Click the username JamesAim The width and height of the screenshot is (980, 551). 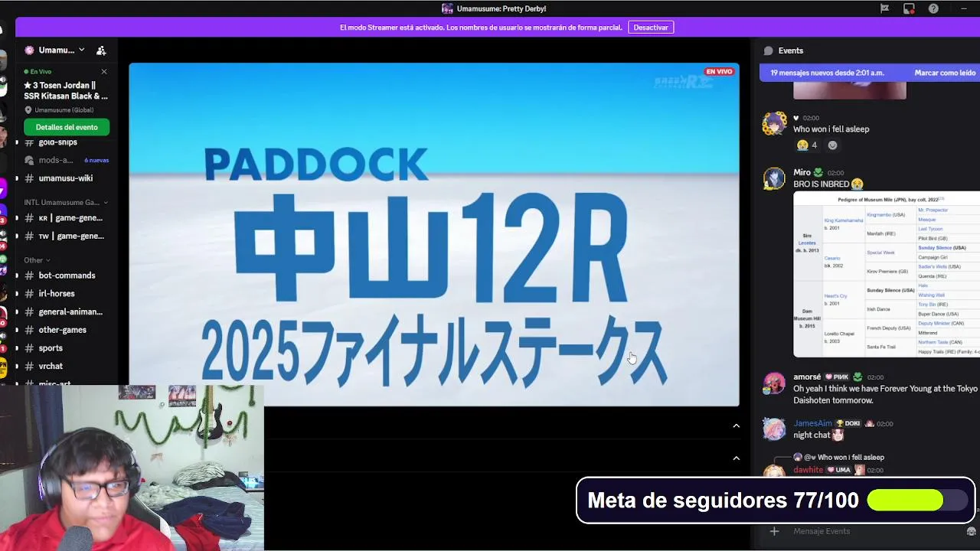(812, 423)
